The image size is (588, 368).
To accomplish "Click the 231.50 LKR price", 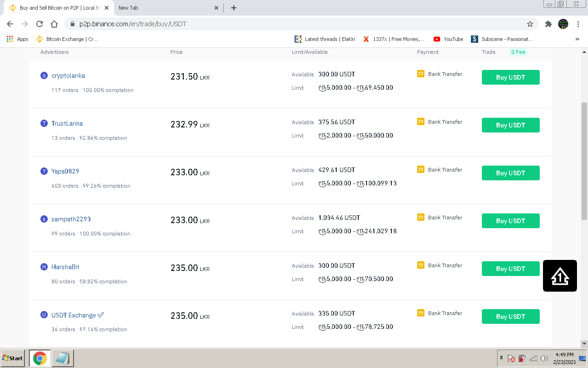I will click(x=190, y=77).
